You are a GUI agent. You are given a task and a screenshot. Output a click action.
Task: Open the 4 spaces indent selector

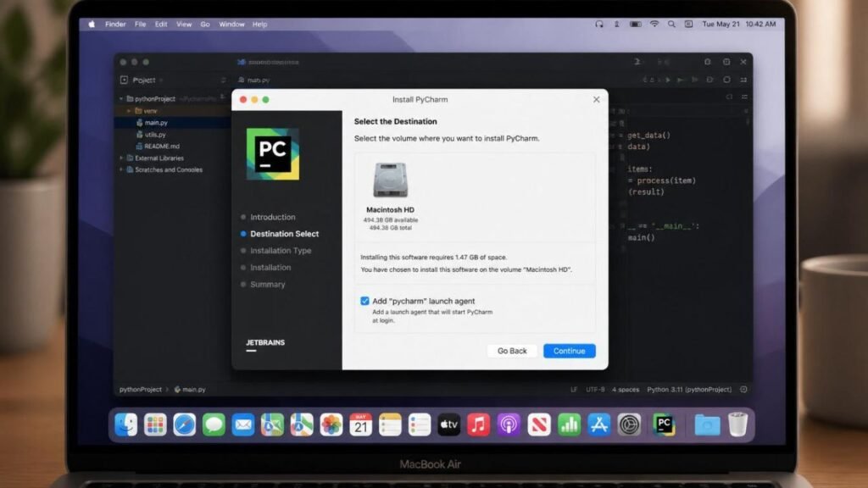click(x=626, y=390)
